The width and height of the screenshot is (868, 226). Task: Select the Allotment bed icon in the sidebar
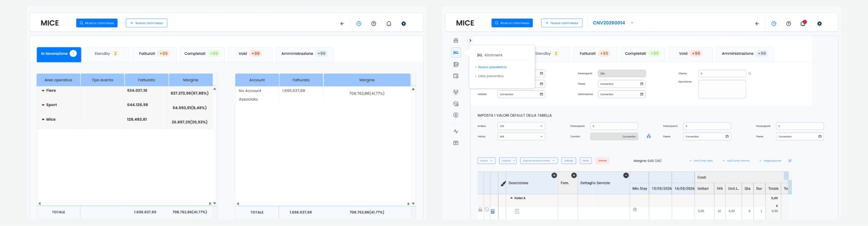coord(456,53)
